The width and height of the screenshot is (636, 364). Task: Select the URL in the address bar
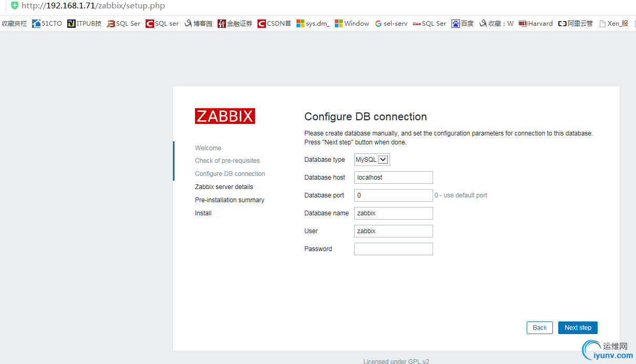[x=93, y=6]
